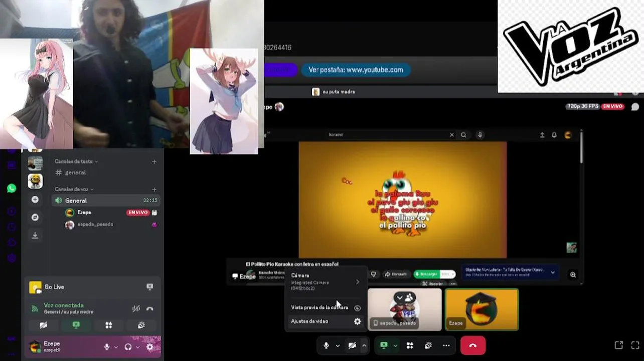Create a new text channel with plus
644x361 pixels.
pos(154,161)
